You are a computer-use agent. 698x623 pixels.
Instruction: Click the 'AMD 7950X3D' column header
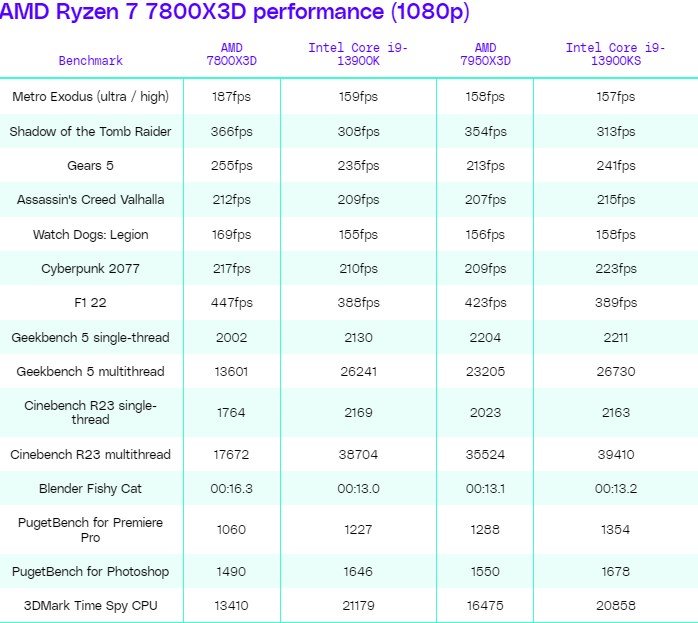(x=485, y=54)
